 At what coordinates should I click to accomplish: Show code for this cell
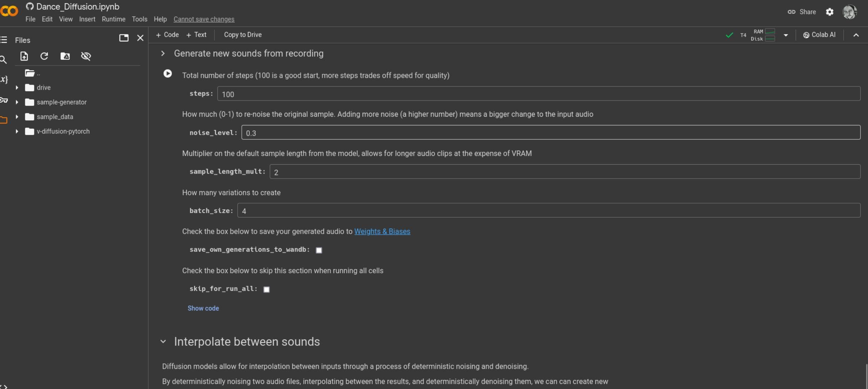coord(203,308)
